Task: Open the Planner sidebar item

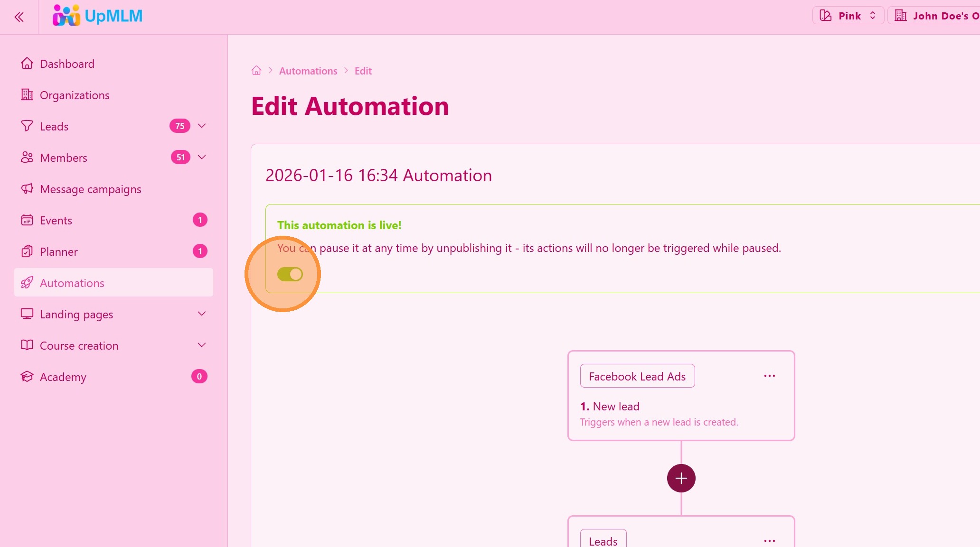Action: 59,252
